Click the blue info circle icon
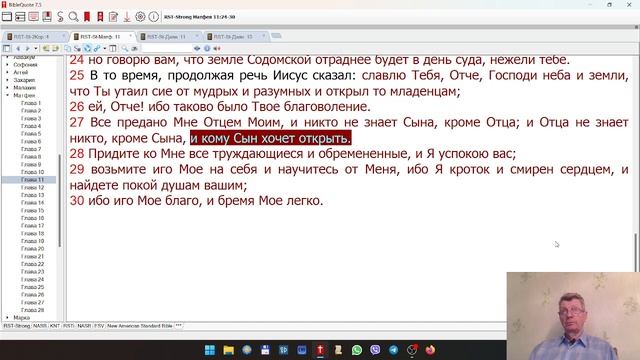 207,48
